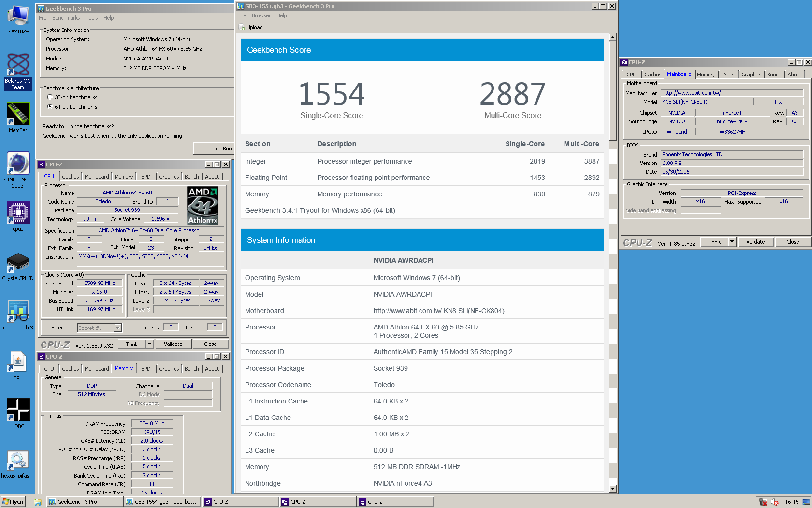Image resolution: width=812 pixels, height=508 pixels.
Task: Click the results scrollbar up arrow
Action: [x=612, y=37]
